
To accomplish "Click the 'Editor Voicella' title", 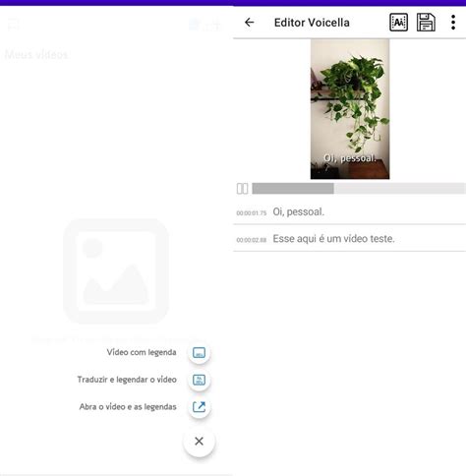I will tap(312, 23).
